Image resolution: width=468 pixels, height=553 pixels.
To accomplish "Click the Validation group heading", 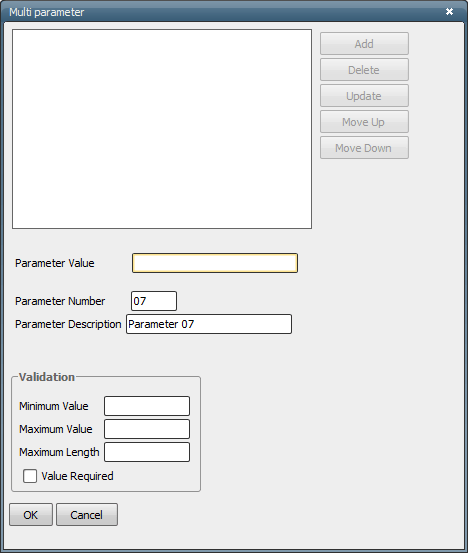I will 47,377.
